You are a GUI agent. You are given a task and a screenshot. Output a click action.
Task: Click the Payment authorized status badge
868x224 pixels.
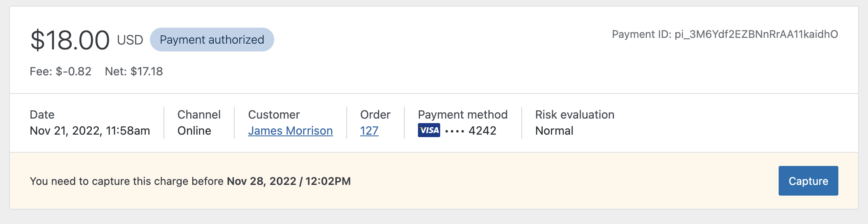pyautogui.click(x=212, y=40)
